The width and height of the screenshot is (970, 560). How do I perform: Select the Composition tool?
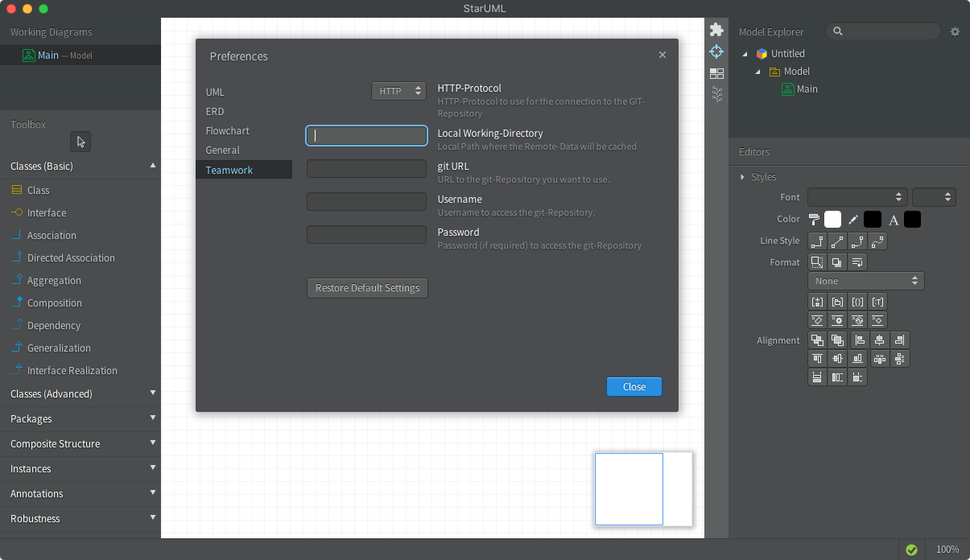click(54, 303)
